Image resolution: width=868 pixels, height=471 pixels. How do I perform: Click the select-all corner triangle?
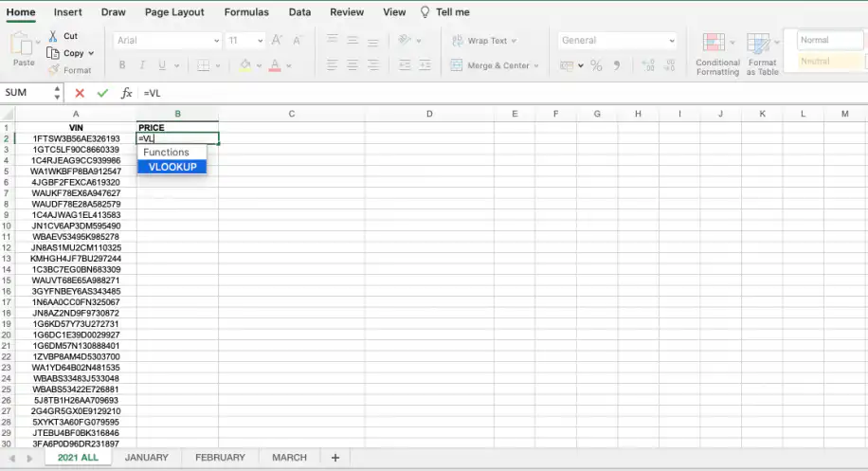(8, 114)
